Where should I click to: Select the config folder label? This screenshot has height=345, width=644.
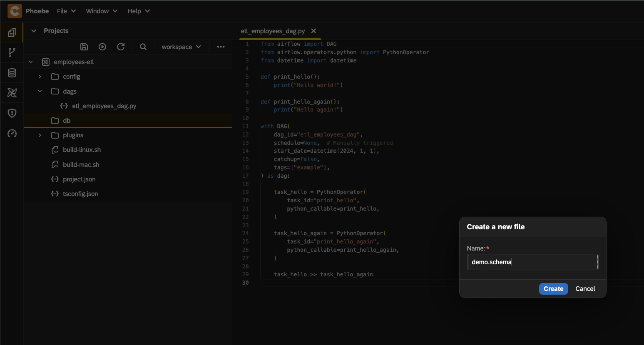click(72, 77)
